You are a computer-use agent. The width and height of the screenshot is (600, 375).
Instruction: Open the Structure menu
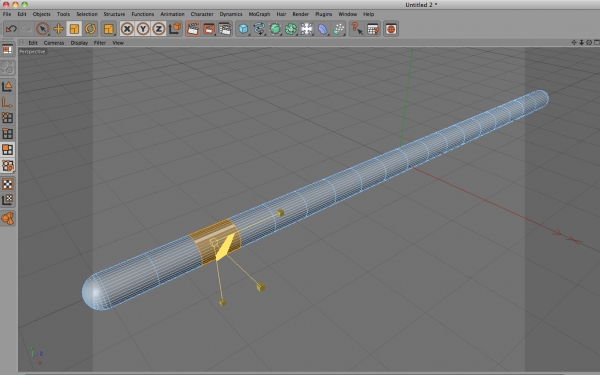[x=114, y=14]
